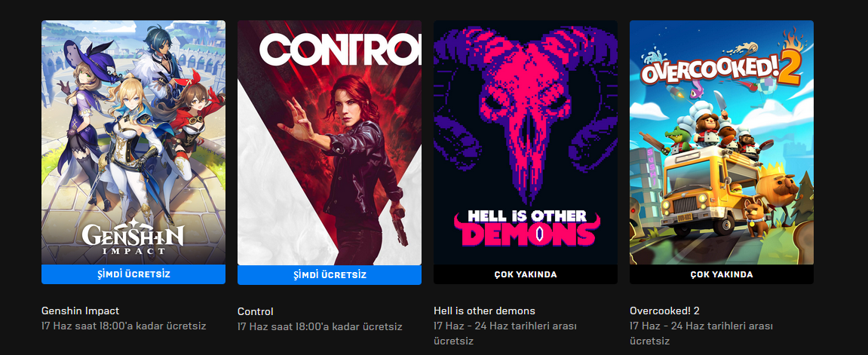Screen dimensions: 868x355
Task: Open the Genshin Impact title link
Action: (80, 311)
